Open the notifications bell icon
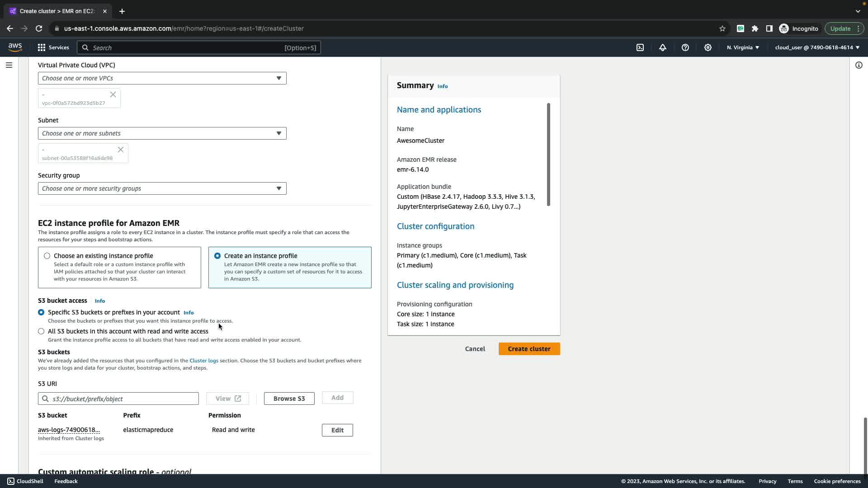Image resolution: width=868 pixels, height=488 pixels. tap(663, 47)
